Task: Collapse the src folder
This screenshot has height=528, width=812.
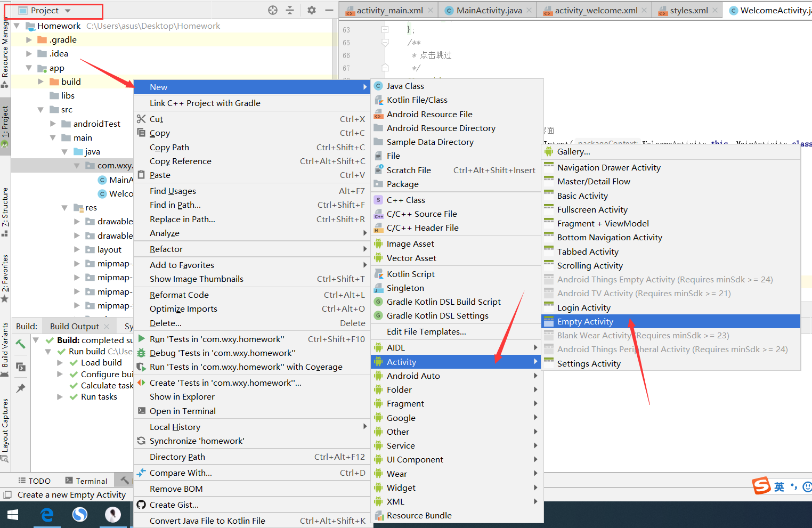Action: click(x=41, y=109)
